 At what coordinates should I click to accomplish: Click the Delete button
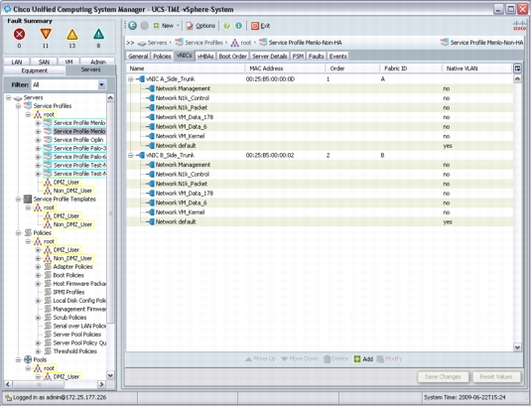point(335,358)
